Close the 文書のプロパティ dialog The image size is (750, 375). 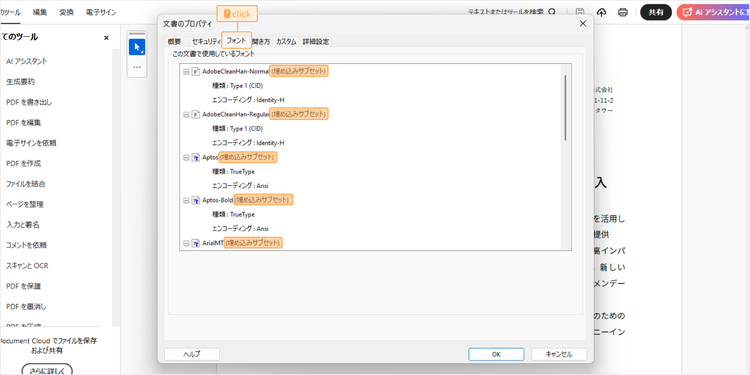point(583,23)
